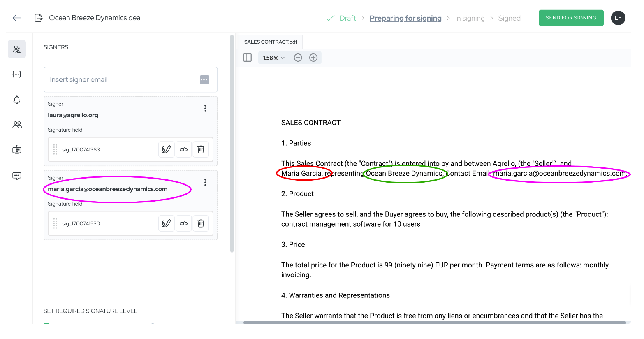644x339 pixels.
Task: Click the '3. Price' section heading
Action: 293,245
